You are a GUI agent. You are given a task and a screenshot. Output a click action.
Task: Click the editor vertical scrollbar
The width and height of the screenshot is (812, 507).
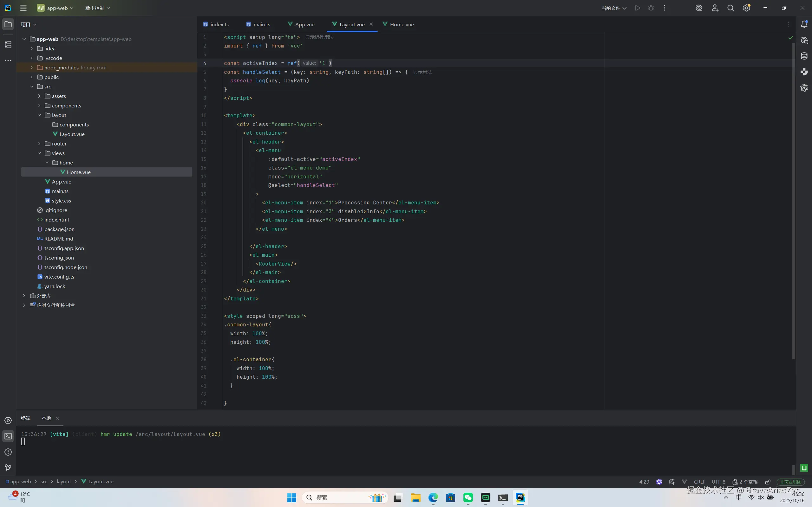[793, 201]
